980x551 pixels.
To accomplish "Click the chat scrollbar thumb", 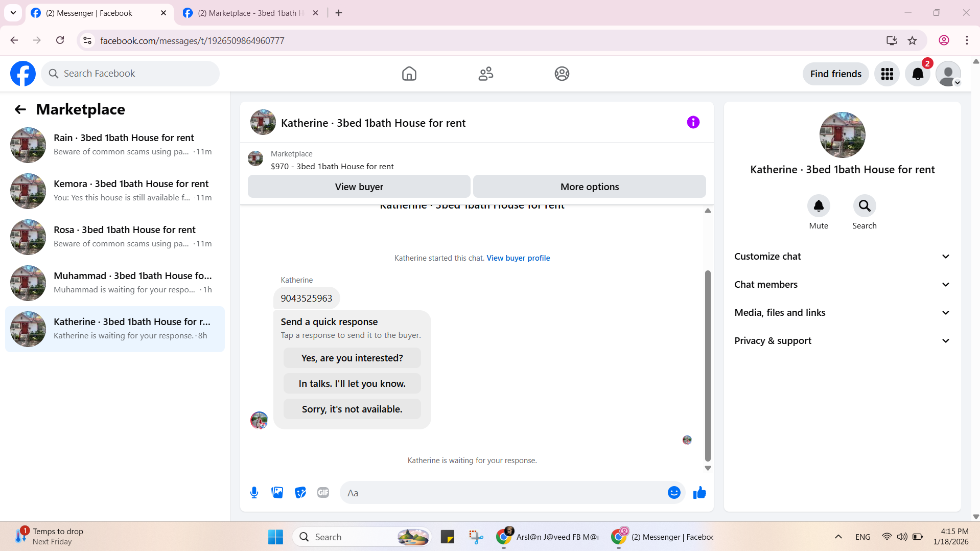I will 708,365.
